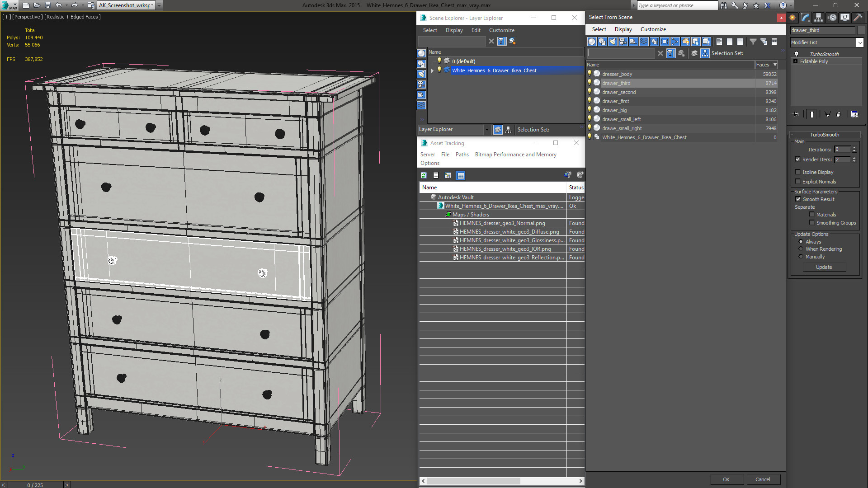868x488 pixels.
Task: Expand the Editable Poly stack entry
Action: 795,61
